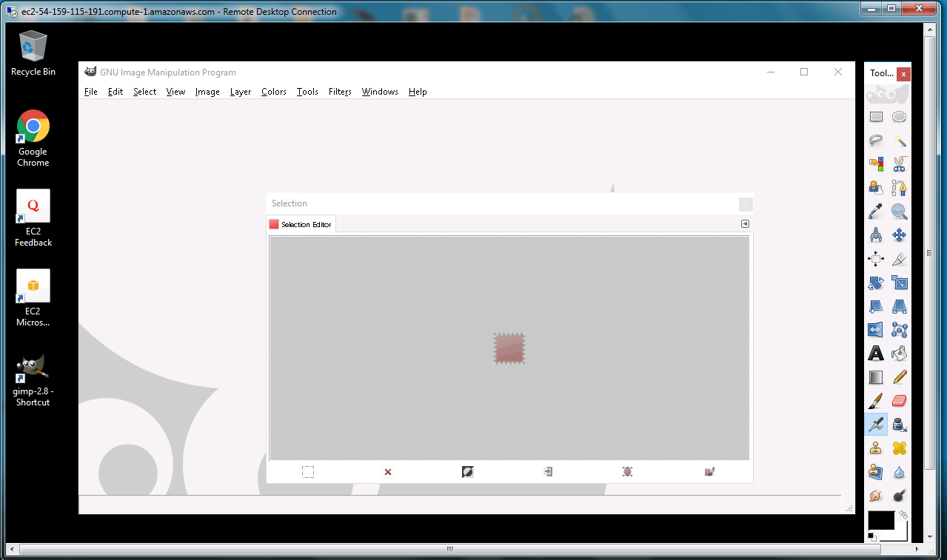
Task: Invert the selection using the invert button
Action: (467, 472)
